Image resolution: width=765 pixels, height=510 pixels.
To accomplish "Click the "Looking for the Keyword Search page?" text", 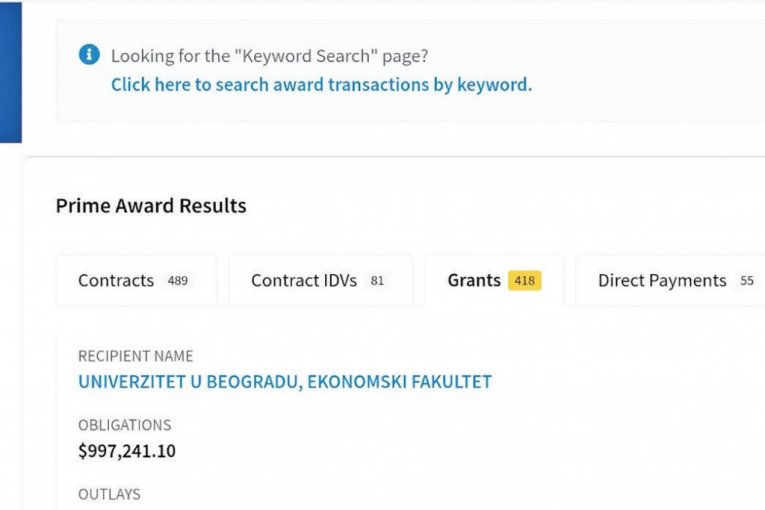I will tap(269, 56).
